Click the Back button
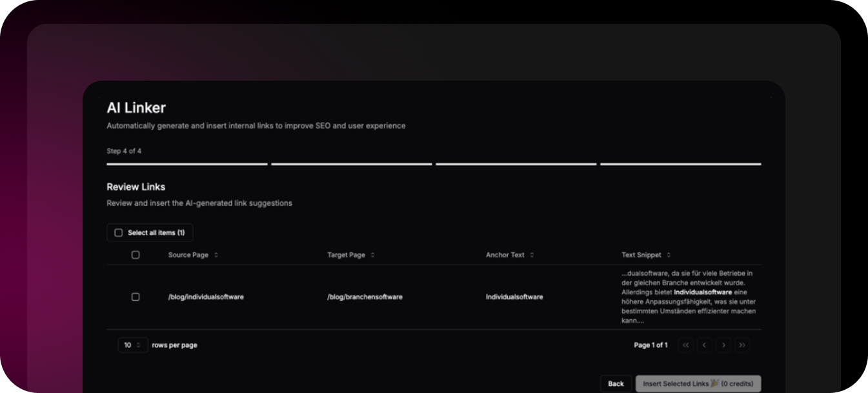Viewport: 868px width, 393px height. coord(616,383)
